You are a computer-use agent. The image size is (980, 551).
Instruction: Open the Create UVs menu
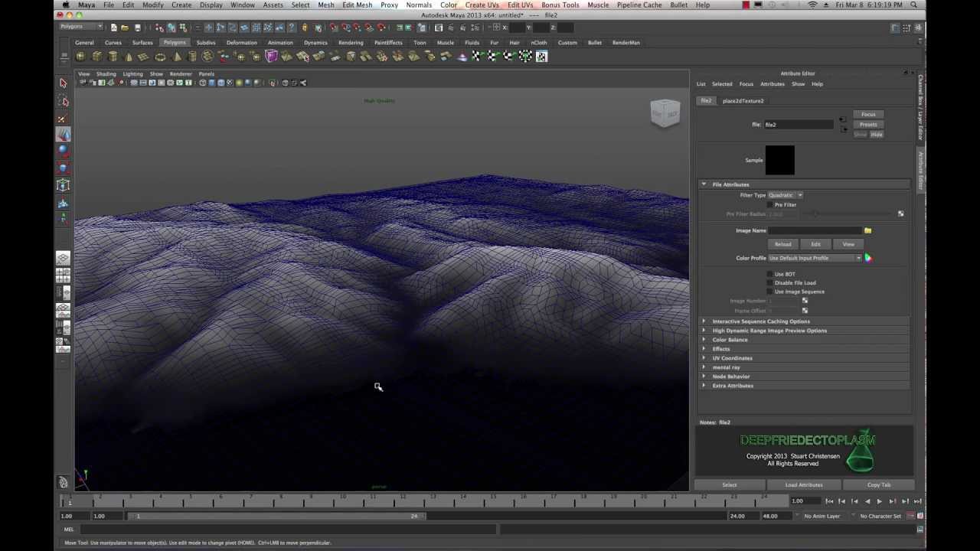click(x=482, y=5)
